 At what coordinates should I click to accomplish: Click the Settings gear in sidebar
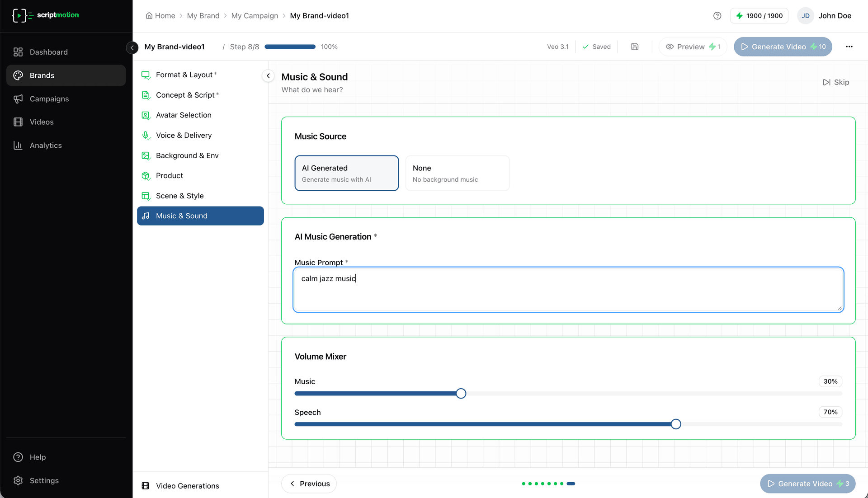tap(18, 480)
